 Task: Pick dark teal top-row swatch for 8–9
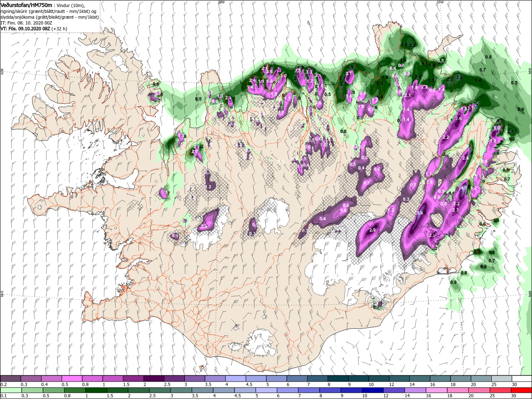[x=337, y=379]
